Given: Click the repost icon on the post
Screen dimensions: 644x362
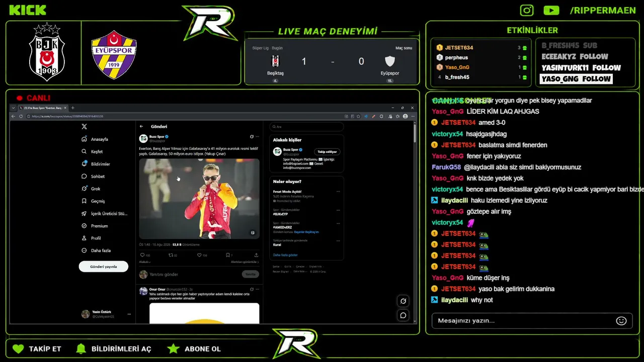Looking at the screenshot, I should point(171,255).
